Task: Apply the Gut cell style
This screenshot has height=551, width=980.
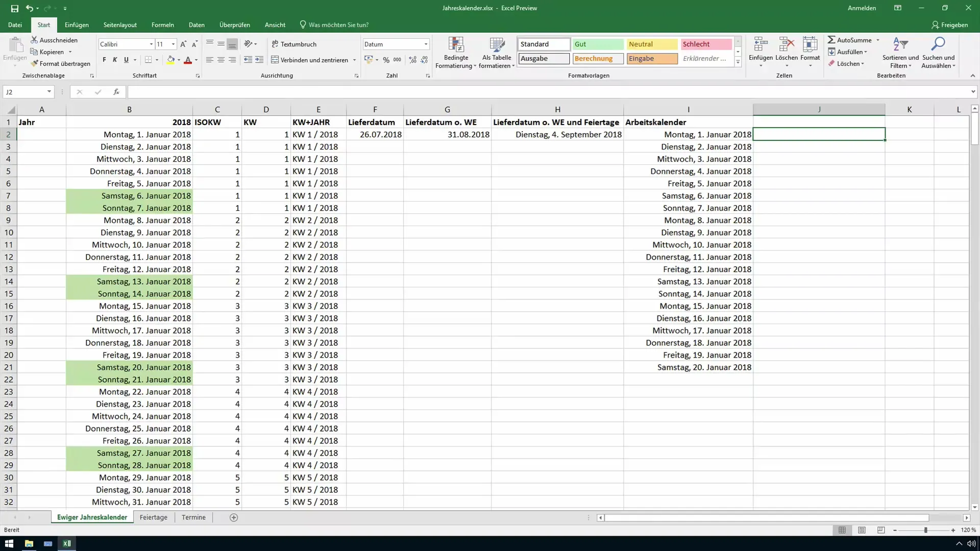Action: (x=598, y=44)
